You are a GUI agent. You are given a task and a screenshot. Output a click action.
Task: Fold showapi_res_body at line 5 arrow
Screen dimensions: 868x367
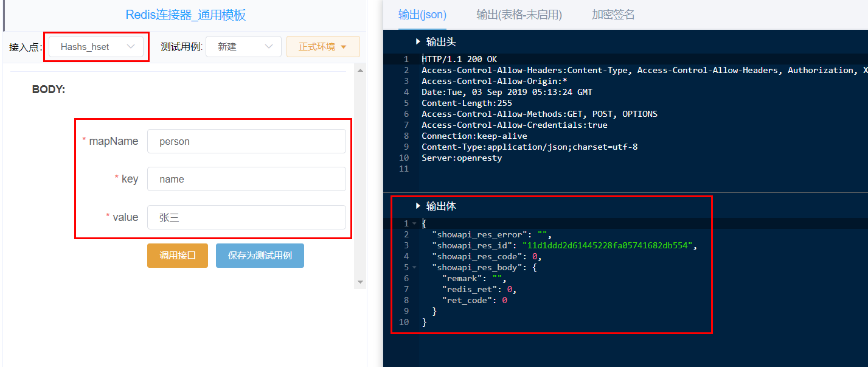[414, 267]
